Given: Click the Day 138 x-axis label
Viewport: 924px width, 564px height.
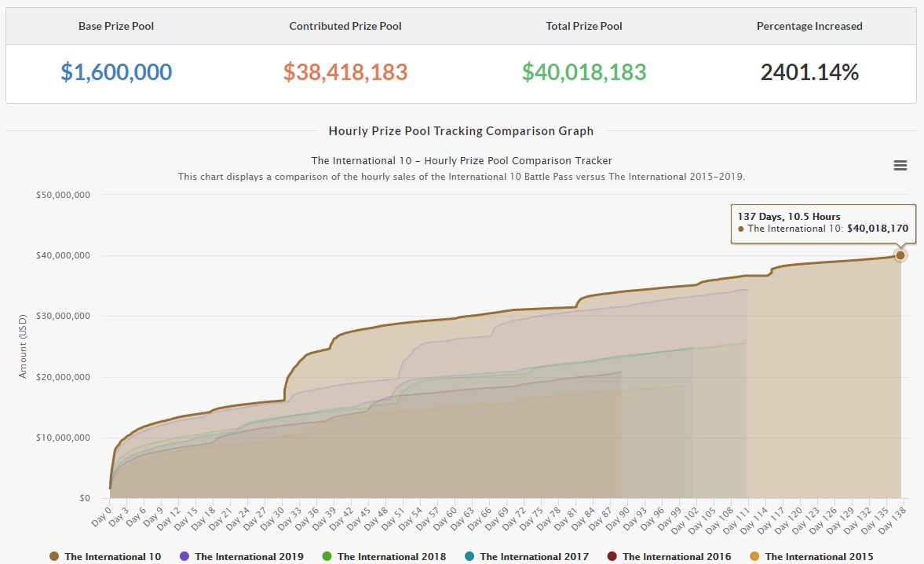Looking at the screenshot, I should (893, 518).
